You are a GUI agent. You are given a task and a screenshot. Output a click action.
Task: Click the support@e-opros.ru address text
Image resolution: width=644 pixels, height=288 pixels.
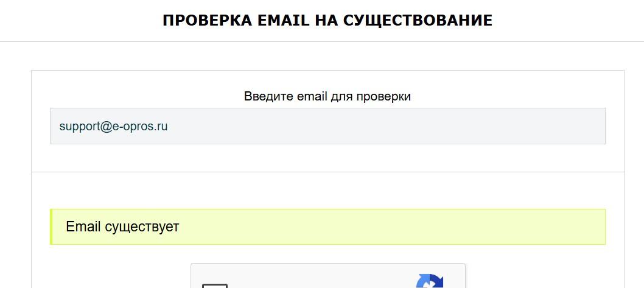[x=113, y=127]
